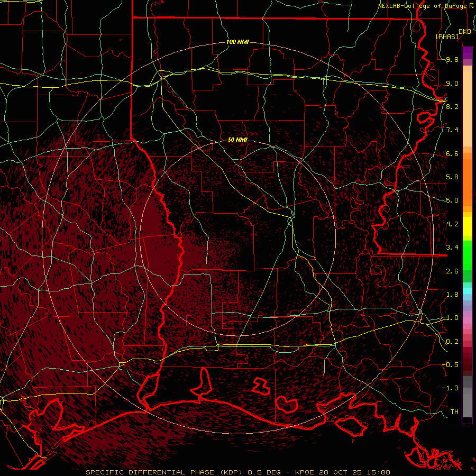This screenshot has width=476, height=476.
Task: Click the KPOE station identifier
Action: tap(305, 472)
